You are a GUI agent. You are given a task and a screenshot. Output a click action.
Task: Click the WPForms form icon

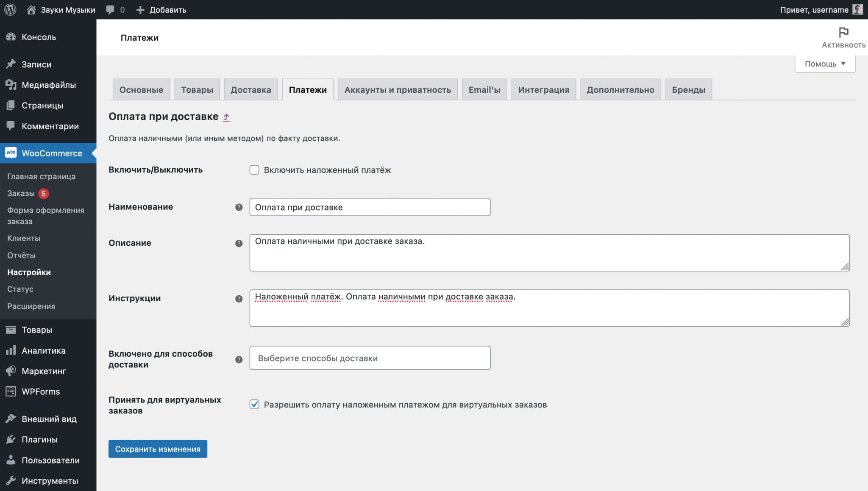[x=11, y=391]
